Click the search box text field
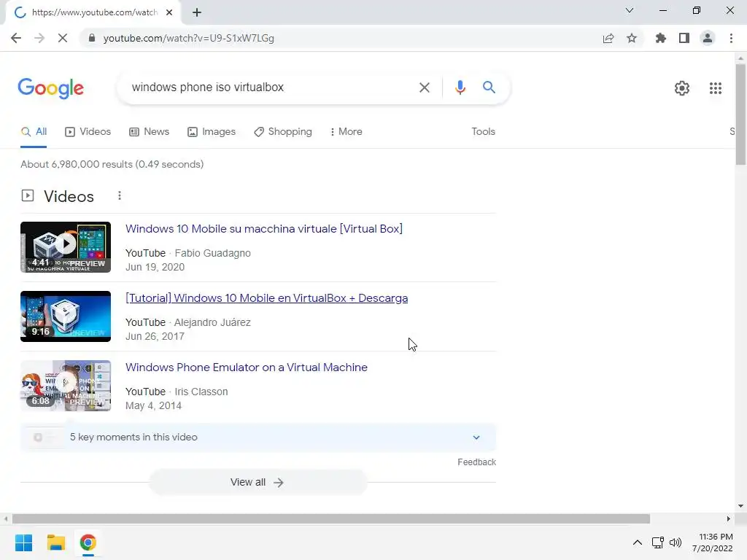Image resolution: width=747 pixels, height=560 pixels. [x=271, y=87]
